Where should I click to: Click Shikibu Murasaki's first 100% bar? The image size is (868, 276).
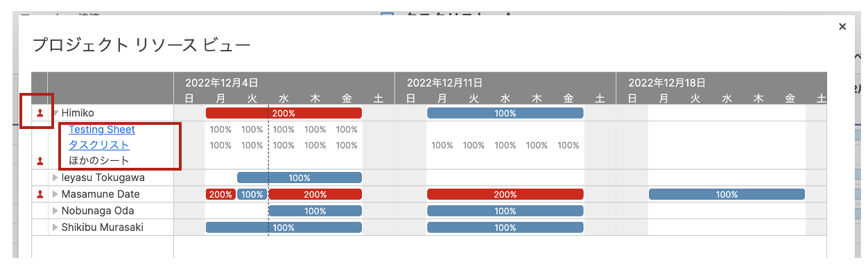(284, 227)
